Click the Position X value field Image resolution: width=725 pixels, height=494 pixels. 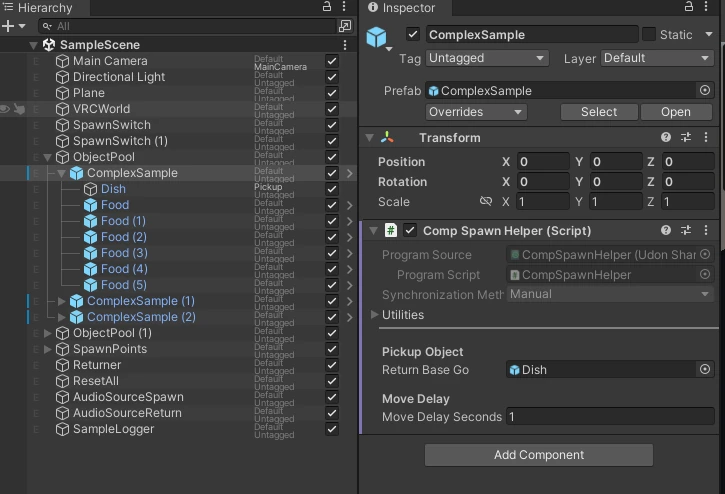[x=543, y=161]
